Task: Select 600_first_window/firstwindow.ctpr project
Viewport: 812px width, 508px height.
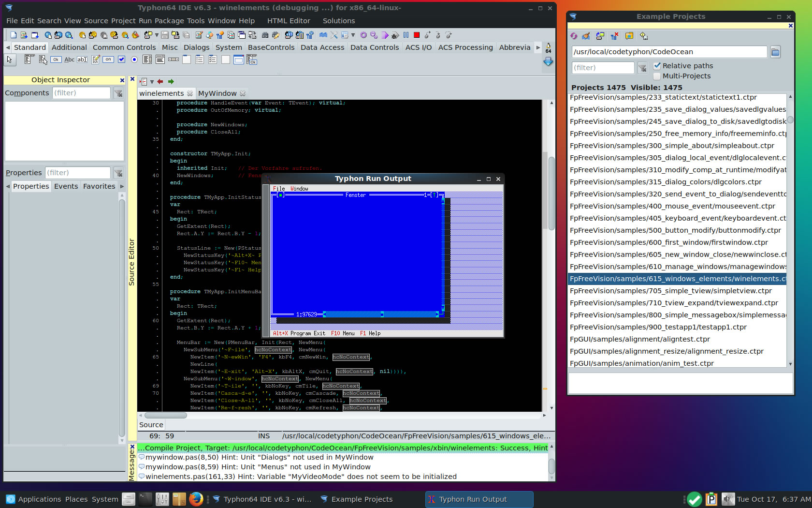Action: 677,242
